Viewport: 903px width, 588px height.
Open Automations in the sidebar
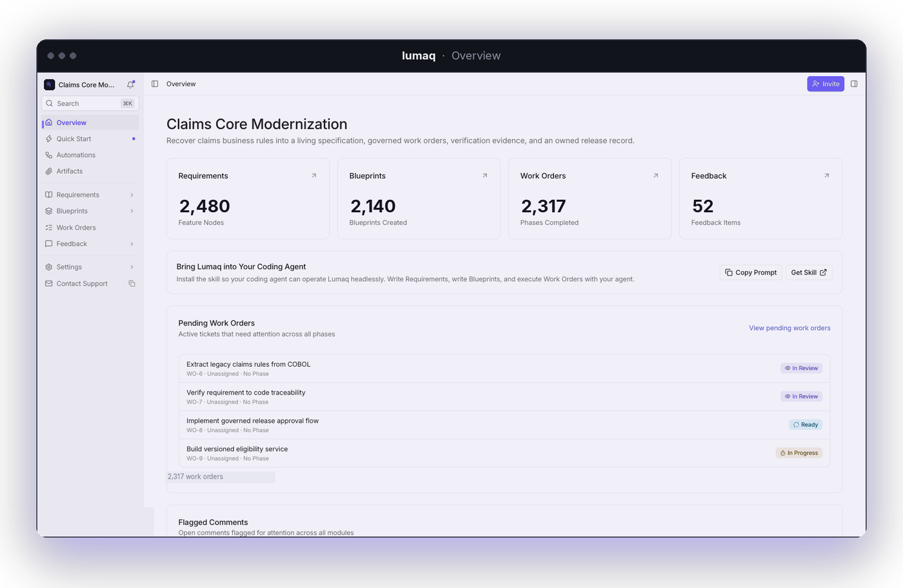coord(90,155)
